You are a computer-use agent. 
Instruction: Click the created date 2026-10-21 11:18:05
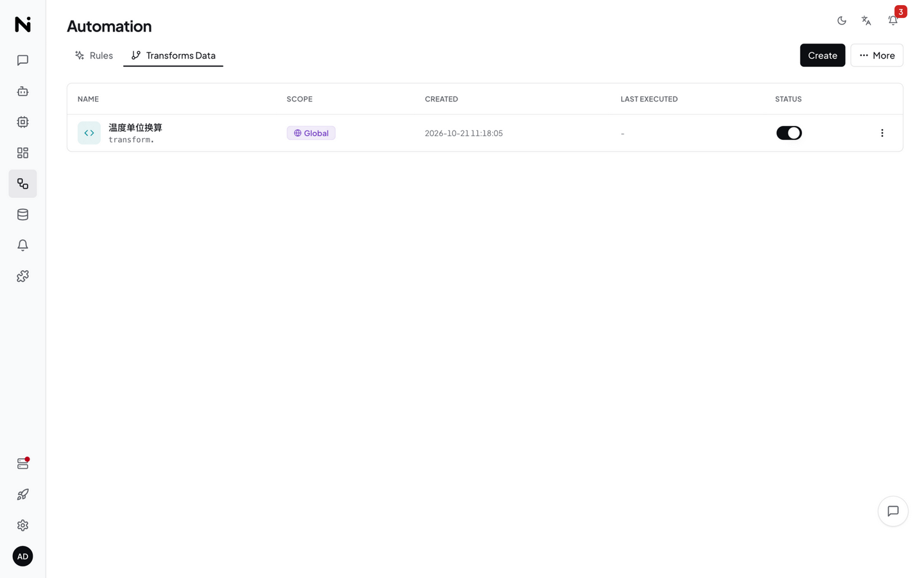(x=464, y=134)
